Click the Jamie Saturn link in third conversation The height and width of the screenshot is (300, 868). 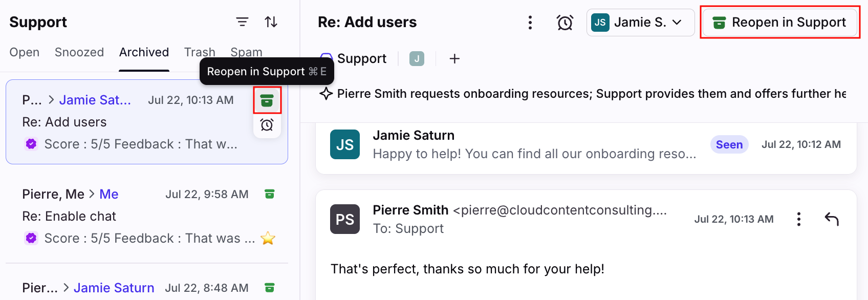tap(114, 288)
